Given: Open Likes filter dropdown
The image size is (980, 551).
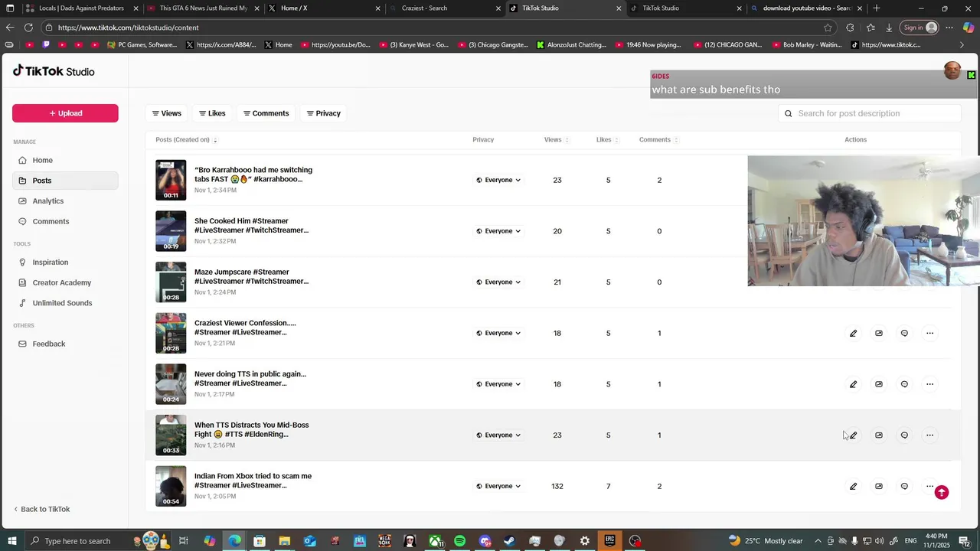Looking at the screenshot, I should click(213, 113).
